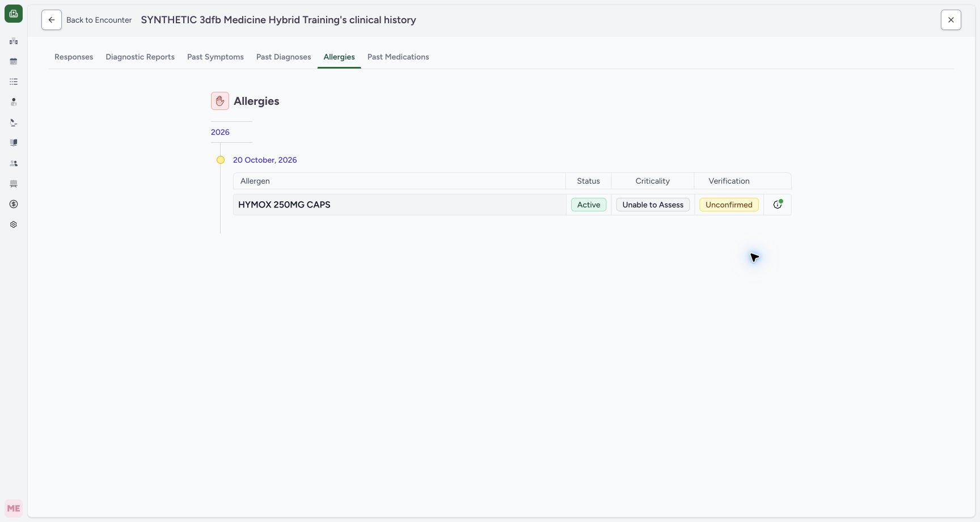Image resolution: width=980 pixels, height=522 pixels.
Task: Click the HYMOX 250MG CAPS allergen cell
Action: point(399,205)
